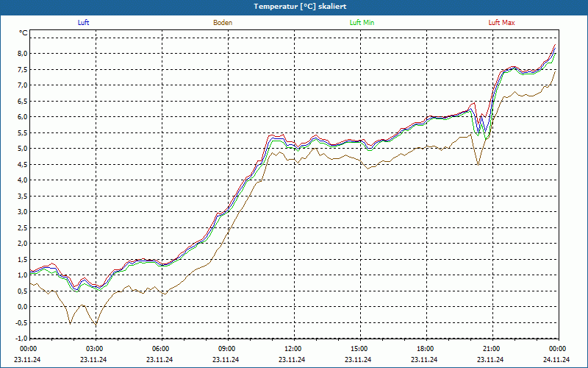The image size is (588, 368).
Task: Click the '-1,0' y-axis value
Action: coord(21,339)
